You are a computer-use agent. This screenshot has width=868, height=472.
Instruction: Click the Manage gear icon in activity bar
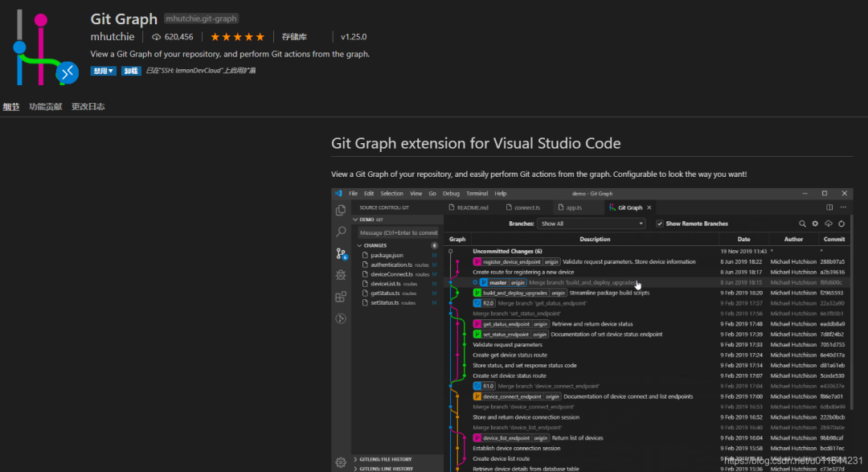(x=341, y=462)
